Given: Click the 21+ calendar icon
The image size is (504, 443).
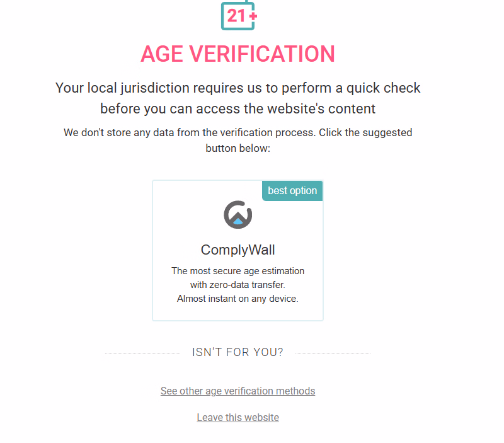Looking at the screenshot, I should point(239,15).
